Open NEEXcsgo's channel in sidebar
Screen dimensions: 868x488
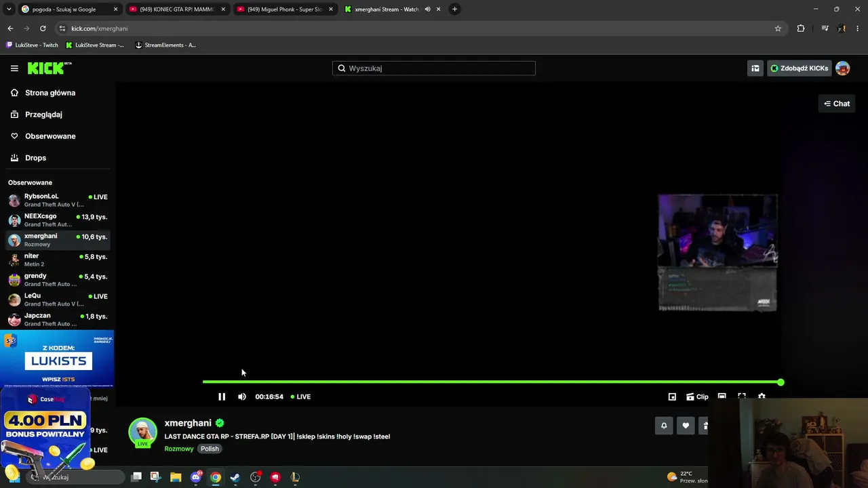click(58, 220)
